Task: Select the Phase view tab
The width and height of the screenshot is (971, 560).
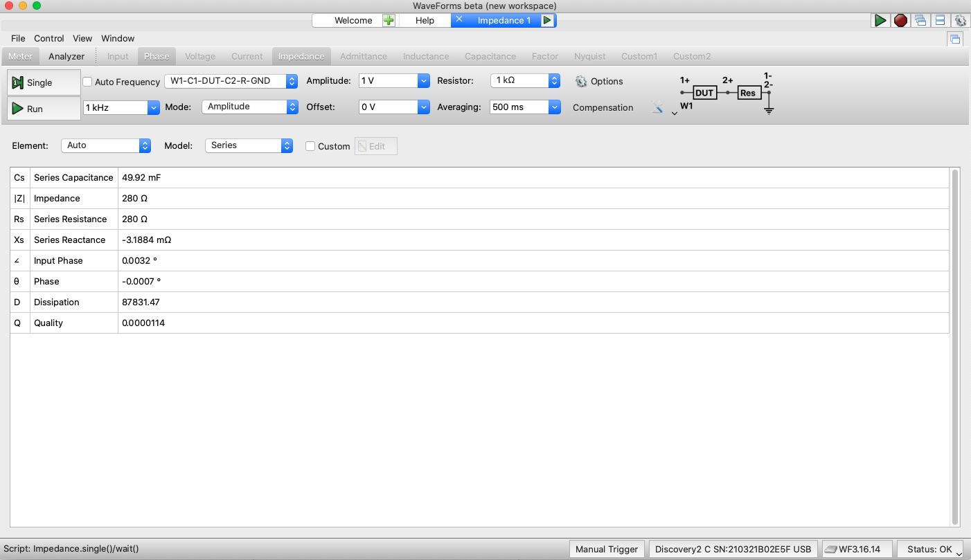Action: pyautogui.click(x=157, y=57)
